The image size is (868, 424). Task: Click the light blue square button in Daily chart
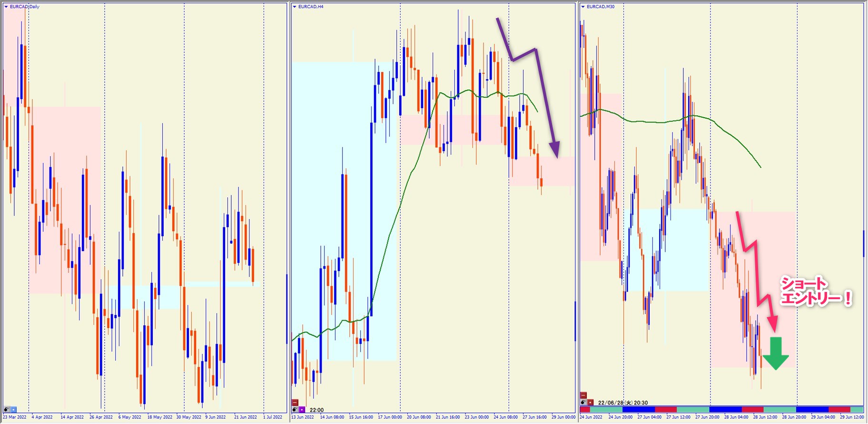click(x=13, y=409)
